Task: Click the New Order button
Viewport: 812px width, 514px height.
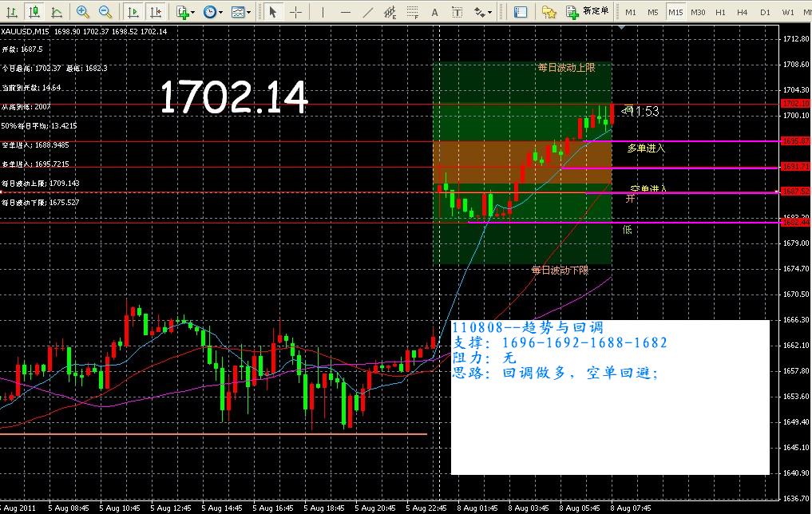Action: click(x=588, y=12)
